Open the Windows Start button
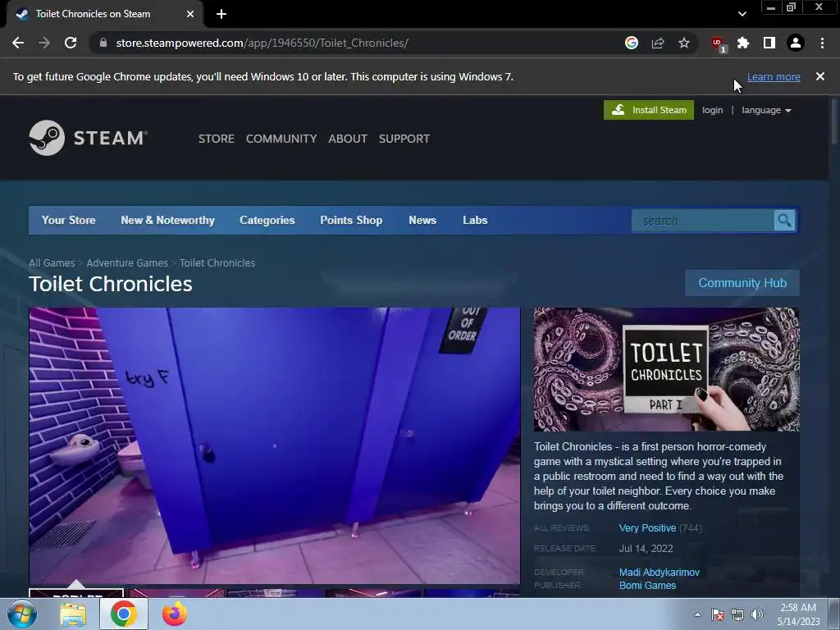The image size is (840, 630). pyautogui.click(x=21, y=614)
